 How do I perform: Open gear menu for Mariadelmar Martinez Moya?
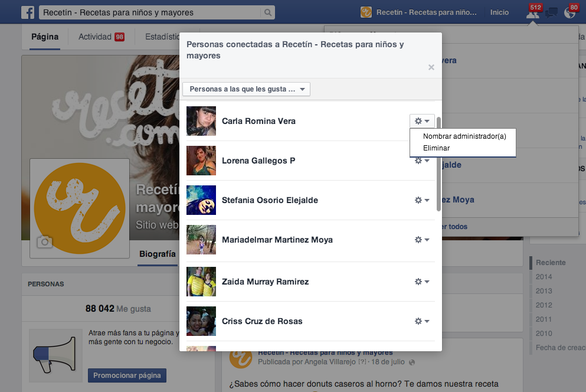click(x=422, y=240)
